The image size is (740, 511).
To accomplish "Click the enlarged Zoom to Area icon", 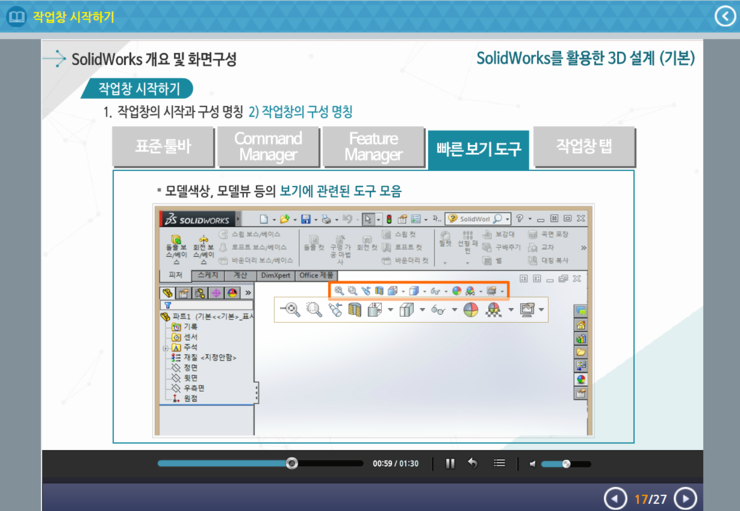I will [314, 310].
